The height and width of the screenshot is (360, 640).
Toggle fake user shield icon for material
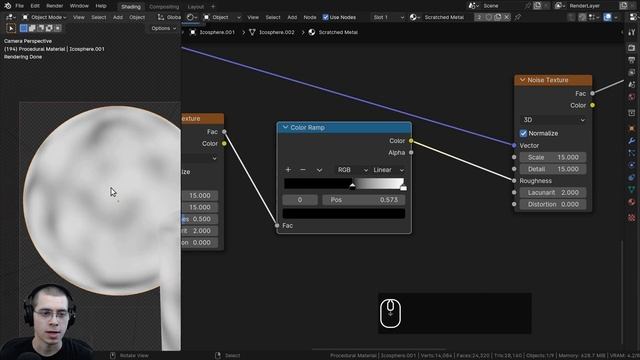click(x=489, y=17)
